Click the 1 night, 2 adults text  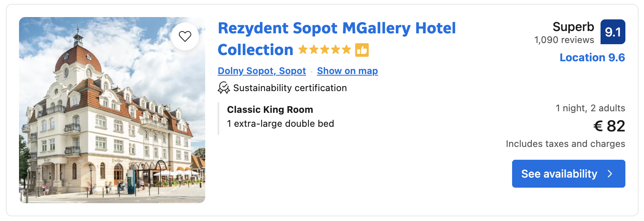point(590,108)
